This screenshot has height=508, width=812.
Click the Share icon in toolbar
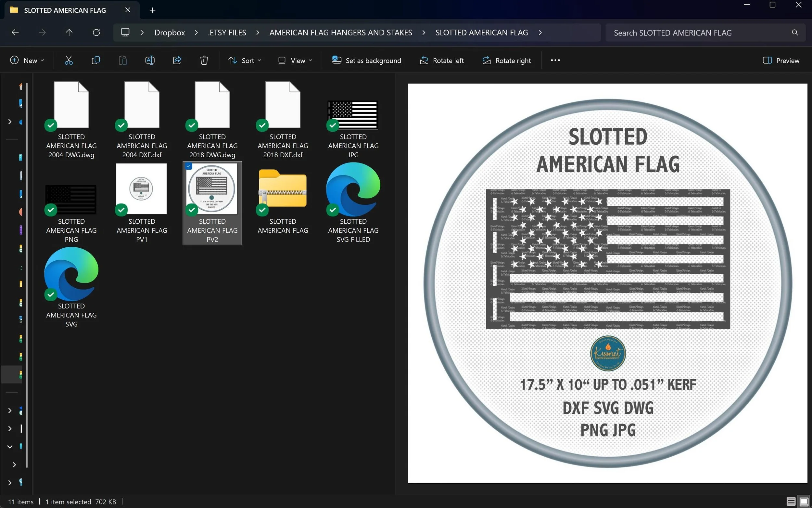(177, 60)
